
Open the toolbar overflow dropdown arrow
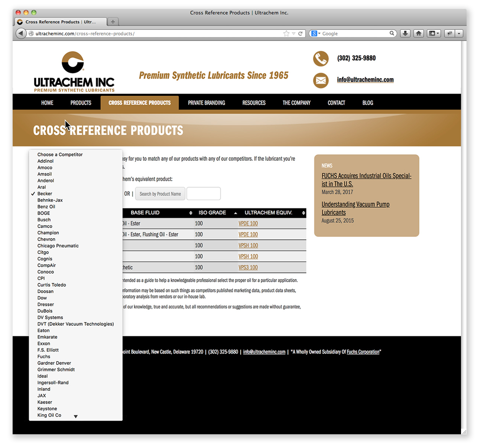point(459,33)
